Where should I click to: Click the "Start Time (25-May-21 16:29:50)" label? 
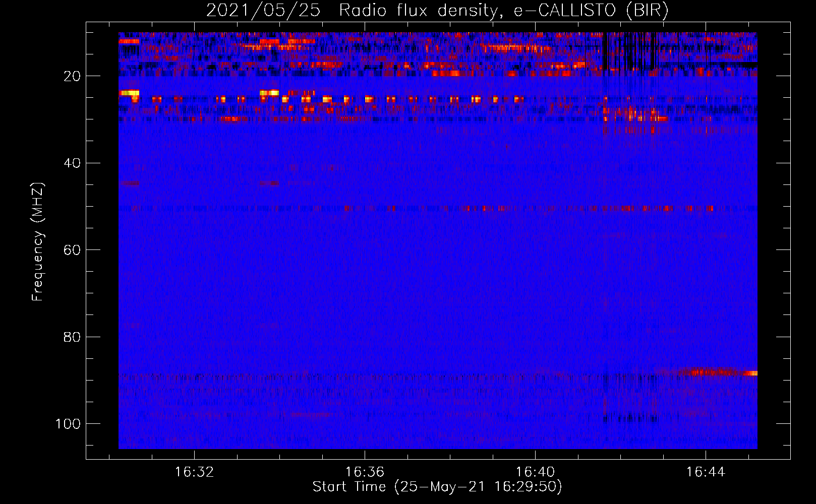437,487
